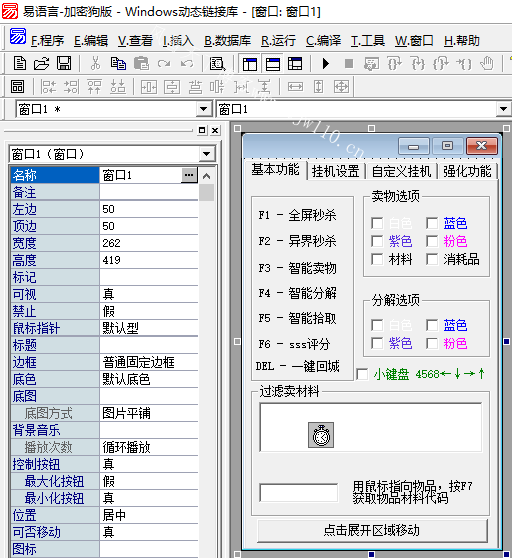
Task: Open the B.数据库 menu
Action: click(227, 41)
